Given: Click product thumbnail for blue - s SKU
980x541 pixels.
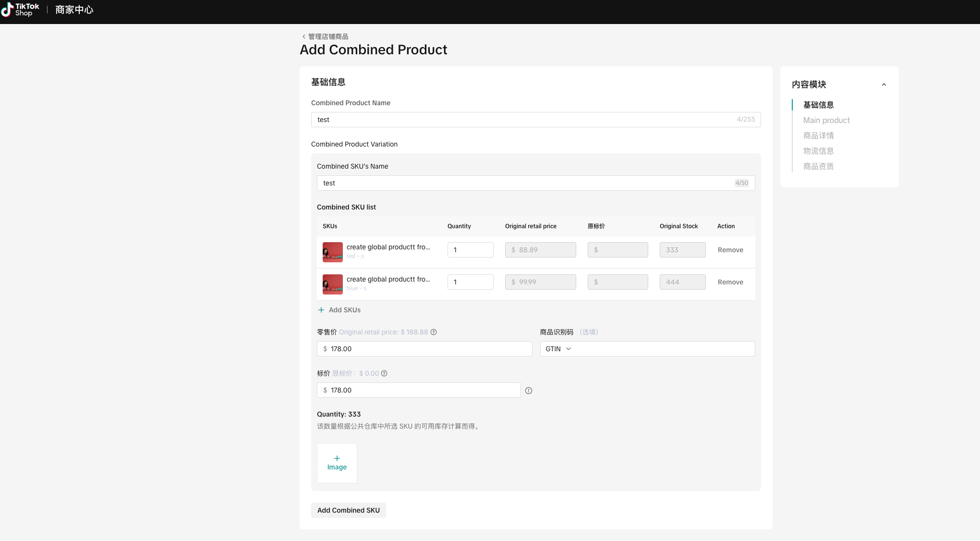Looking at the screenshot, I should coord(333,284).
